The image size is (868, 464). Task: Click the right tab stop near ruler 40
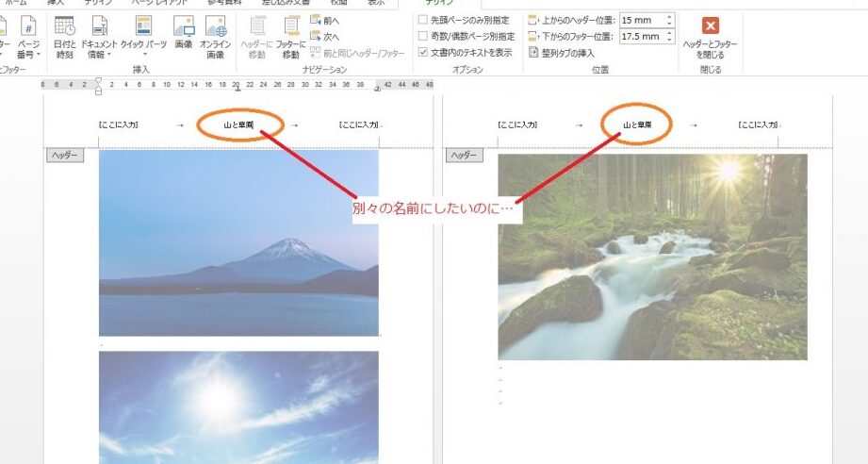tap(378, 88)
